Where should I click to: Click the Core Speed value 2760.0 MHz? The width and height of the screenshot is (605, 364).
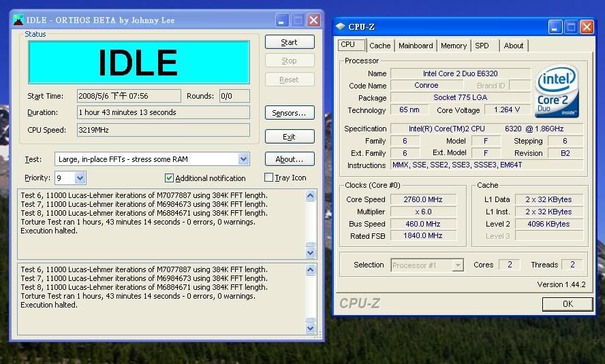click(423, 199)
